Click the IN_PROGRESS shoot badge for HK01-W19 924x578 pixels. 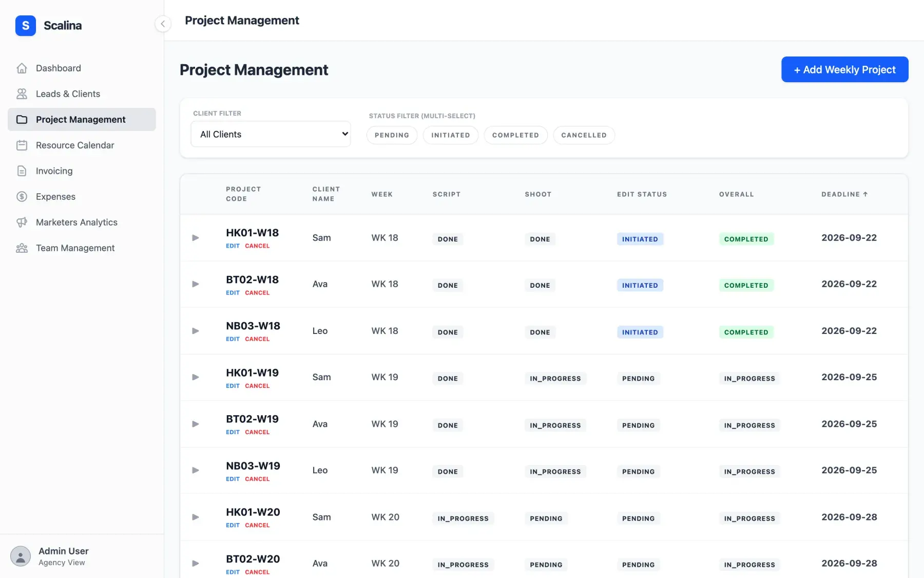pos(555,378)
